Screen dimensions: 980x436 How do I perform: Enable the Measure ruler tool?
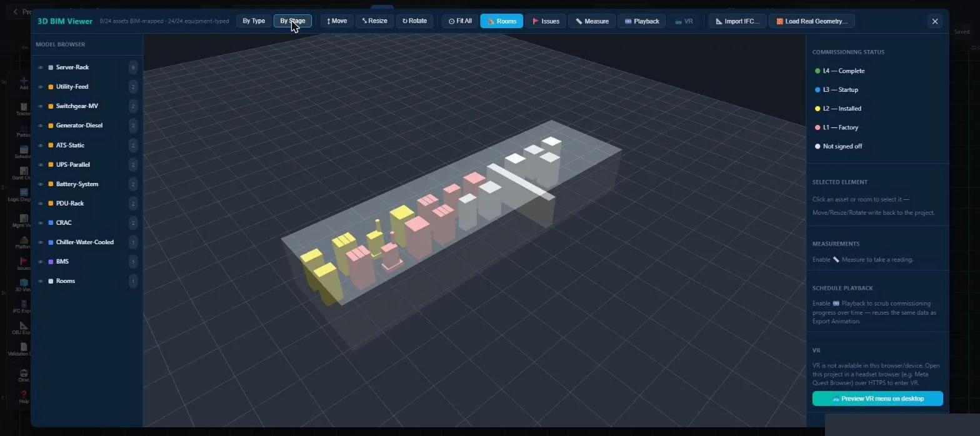[592, 21]
